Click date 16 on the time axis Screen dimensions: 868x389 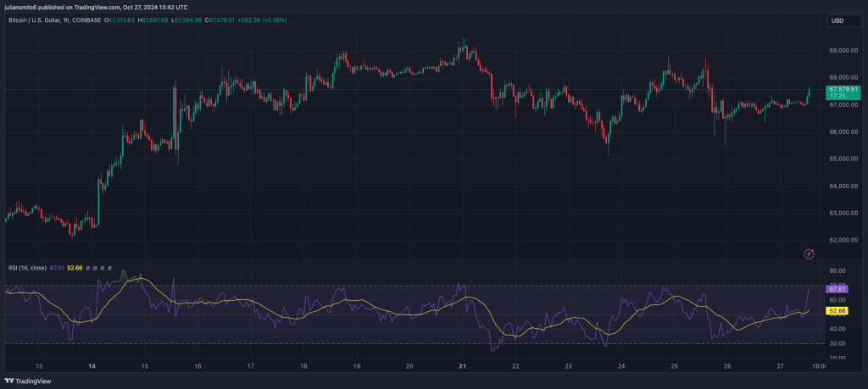pyautogui.click(x=198, y=366)
